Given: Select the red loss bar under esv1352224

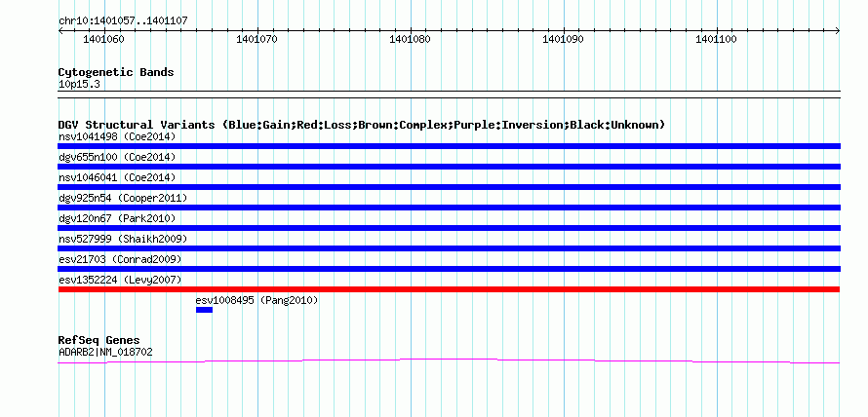Looking at the screenshot, I should tap(449, 289).
